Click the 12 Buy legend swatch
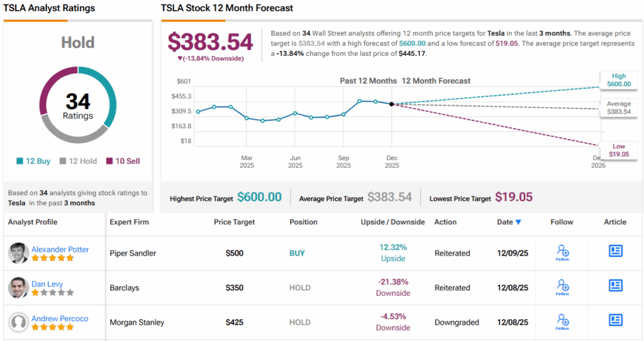Image resolution: width=644 pixels, height=341 pixels. click(20, 161)
